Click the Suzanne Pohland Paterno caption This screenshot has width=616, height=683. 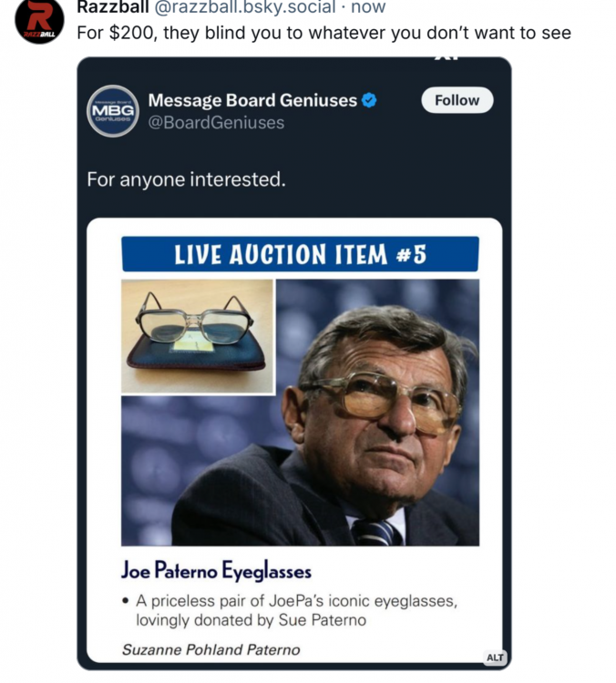pos(210,649)
